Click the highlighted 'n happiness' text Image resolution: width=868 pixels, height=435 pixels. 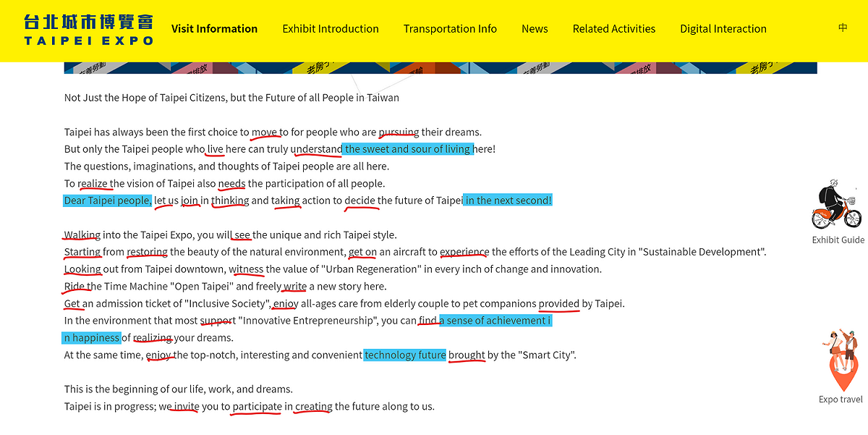coord(91,338)
